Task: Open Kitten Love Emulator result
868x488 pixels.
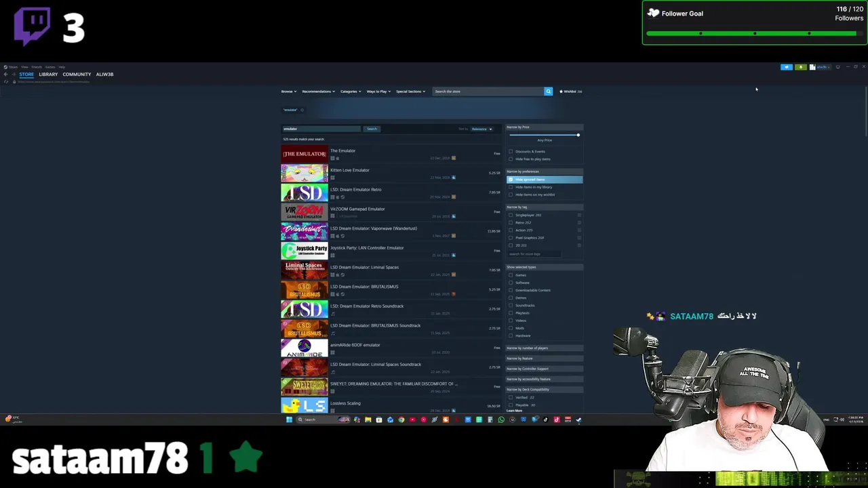Action: 390,173
